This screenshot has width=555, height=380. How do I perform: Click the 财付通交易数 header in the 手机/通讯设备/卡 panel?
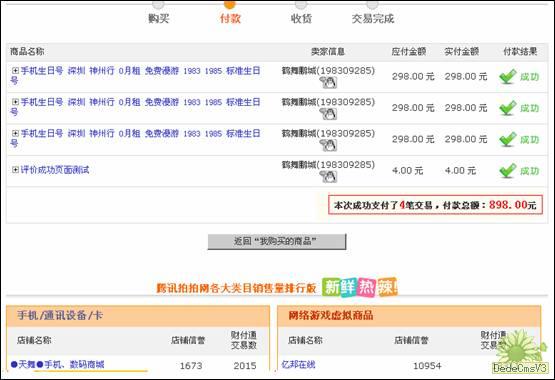pyautogui.click(x=244, y=340)
